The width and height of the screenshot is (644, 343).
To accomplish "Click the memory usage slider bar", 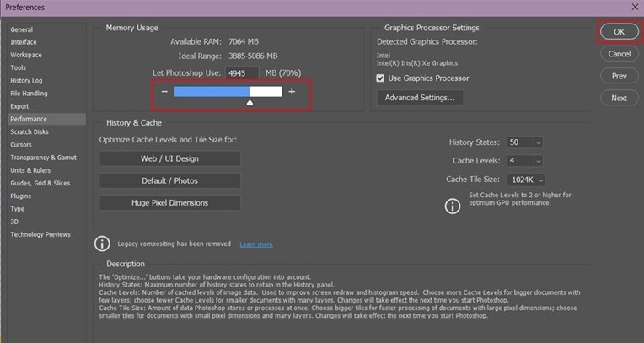I will click(x=228, y=91).
